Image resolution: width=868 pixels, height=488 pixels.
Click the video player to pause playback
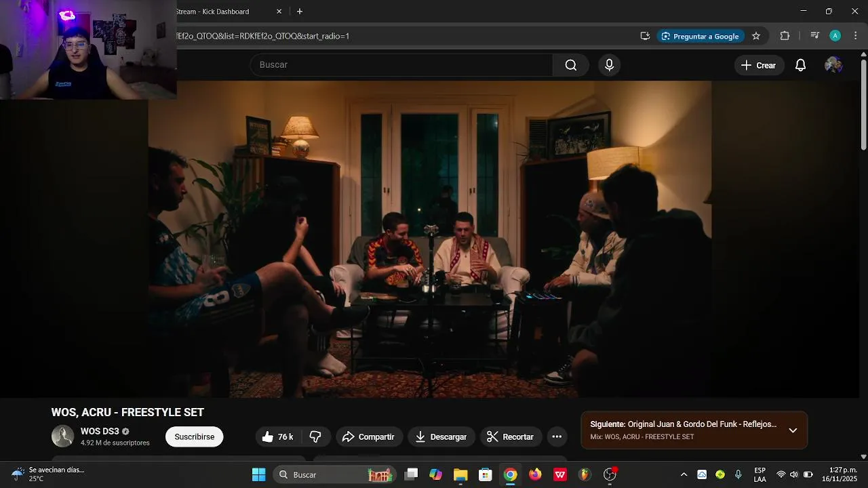point(430,239)
